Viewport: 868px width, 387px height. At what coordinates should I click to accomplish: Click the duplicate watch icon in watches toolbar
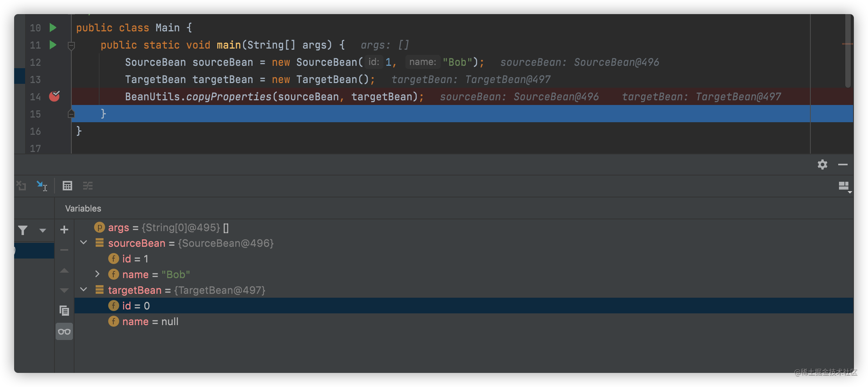pyautogui.click(x=64, y=311)
